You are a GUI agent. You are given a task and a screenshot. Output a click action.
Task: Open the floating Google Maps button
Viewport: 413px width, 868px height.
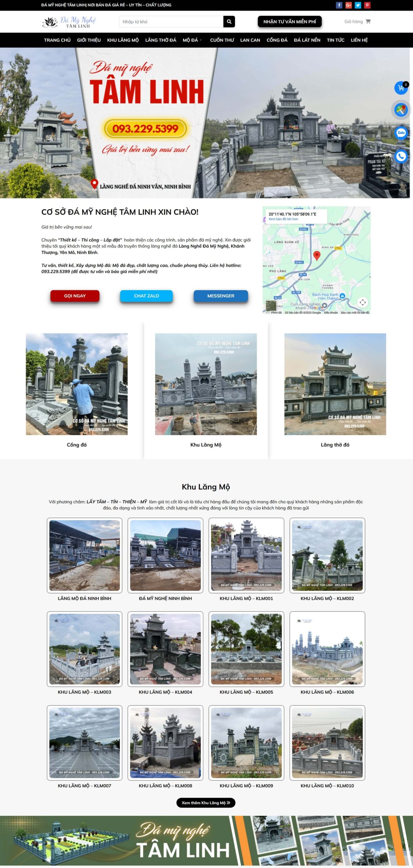[401, 110]
